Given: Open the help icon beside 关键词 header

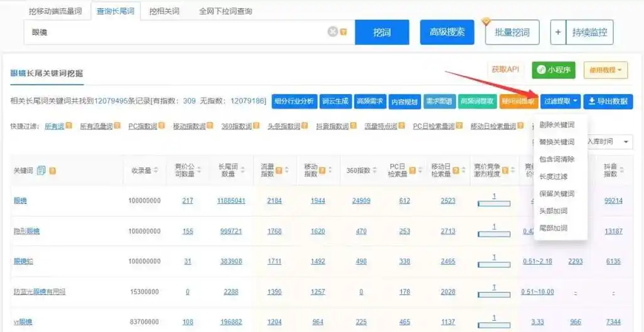Looking at the screenshot, I should pos(53,170).
